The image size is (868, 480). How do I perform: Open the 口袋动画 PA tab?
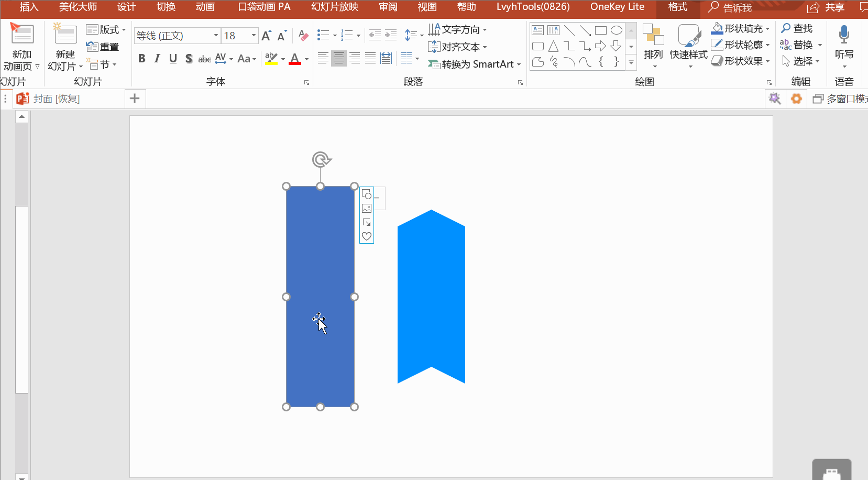[x=264, y=7]
